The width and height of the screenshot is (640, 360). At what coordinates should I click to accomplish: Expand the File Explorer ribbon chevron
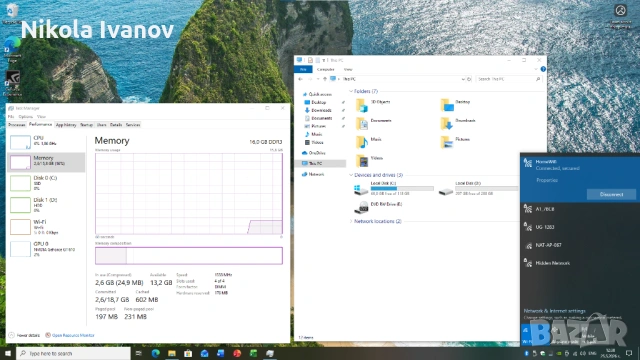click(x=536, y=69)
